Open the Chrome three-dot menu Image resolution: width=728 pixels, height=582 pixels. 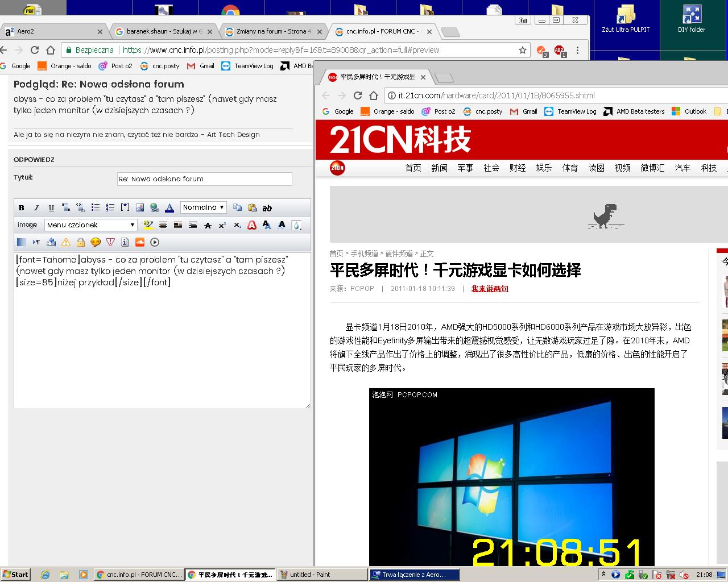577,50
